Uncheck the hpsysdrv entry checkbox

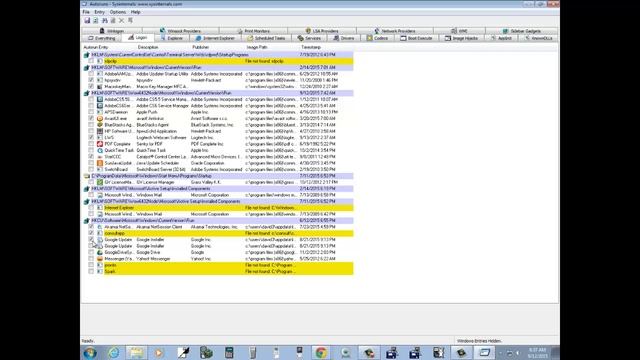(91, 80)
